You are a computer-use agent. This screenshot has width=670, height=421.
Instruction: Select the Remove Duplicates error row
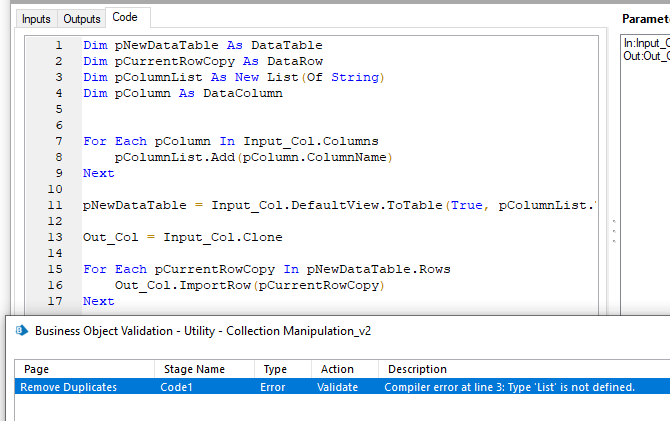[x=342, y=387]
